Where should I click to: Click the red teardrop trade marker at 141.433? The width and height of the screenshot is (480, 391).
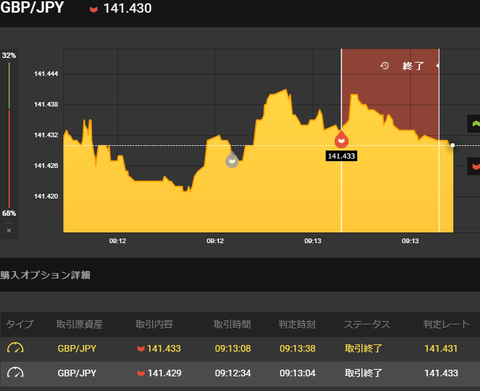pos(342,139)
